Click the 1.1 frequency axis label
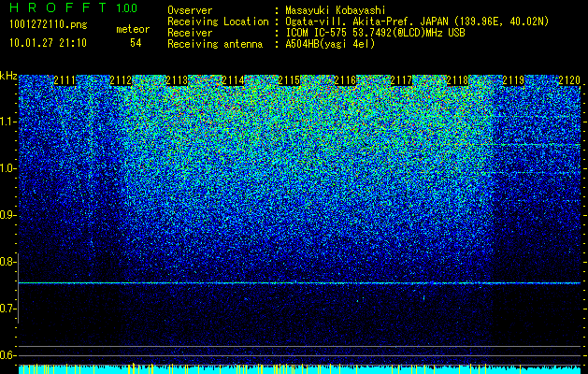This screenshot has height=374, width=588. pos(7,122)
